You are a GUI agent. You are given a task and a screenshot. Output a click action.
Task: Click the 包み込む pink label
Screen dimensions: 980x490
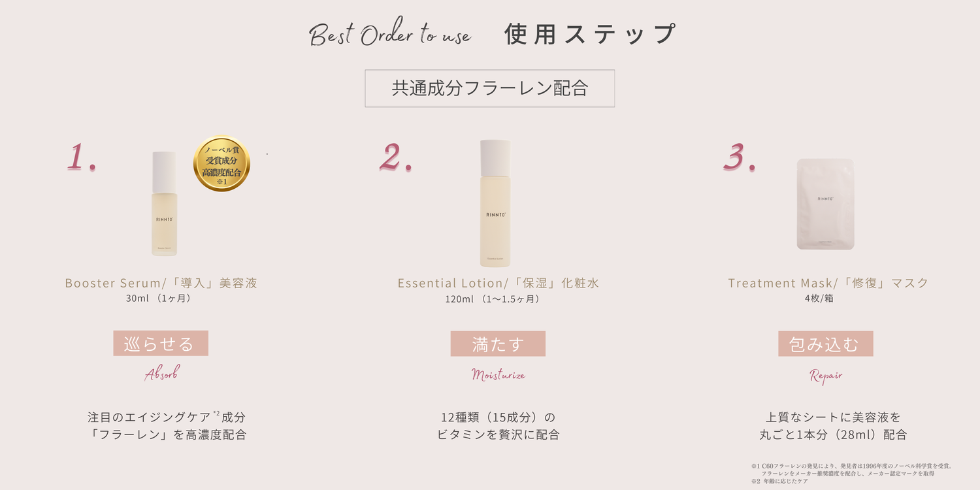coord(825,344)
